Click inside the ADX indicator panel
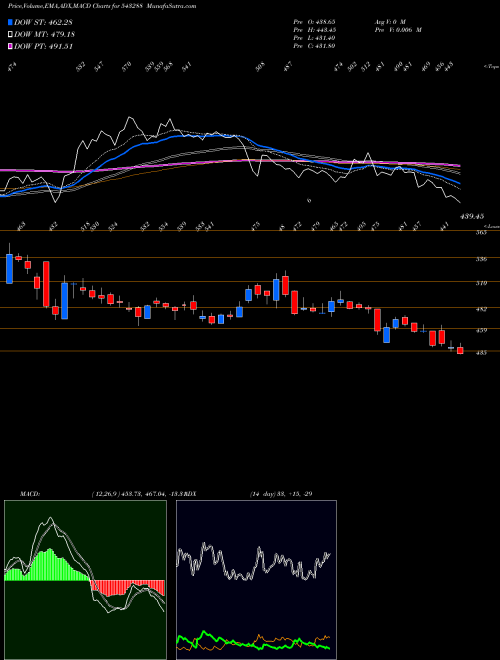The height and width of the screenshot is (660, 500). [256, 580]
